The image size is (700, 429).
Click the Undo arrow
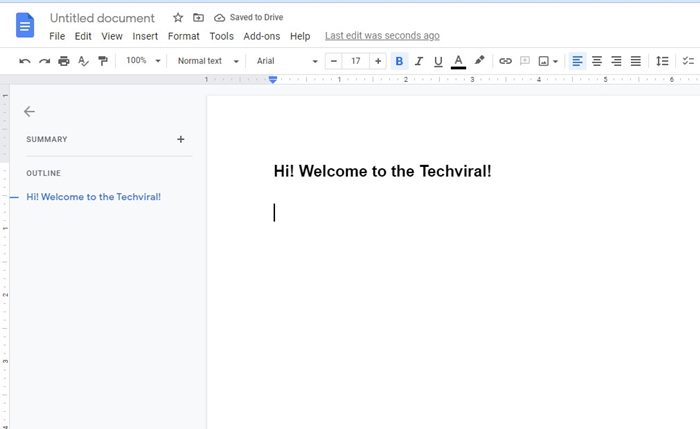click(25, 61)
